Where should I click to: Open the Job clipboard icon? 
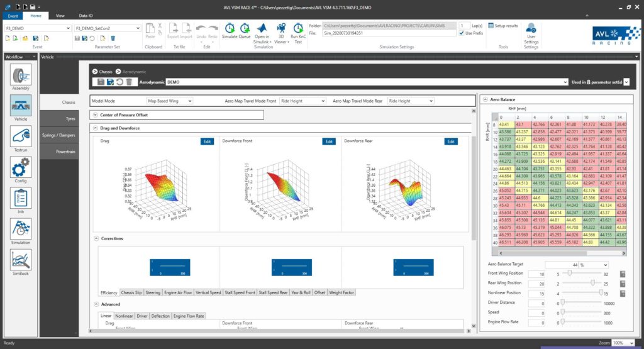point(21,198)
